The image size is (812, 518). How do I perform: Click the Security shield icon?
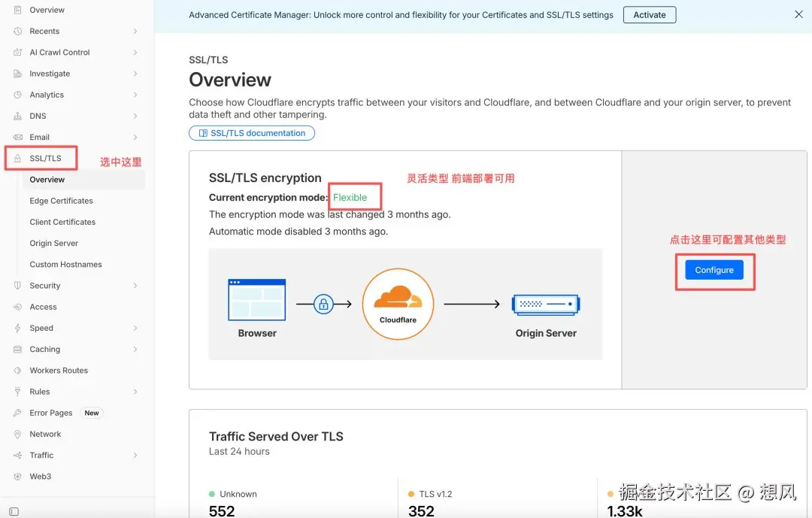(x=17, y=286)
